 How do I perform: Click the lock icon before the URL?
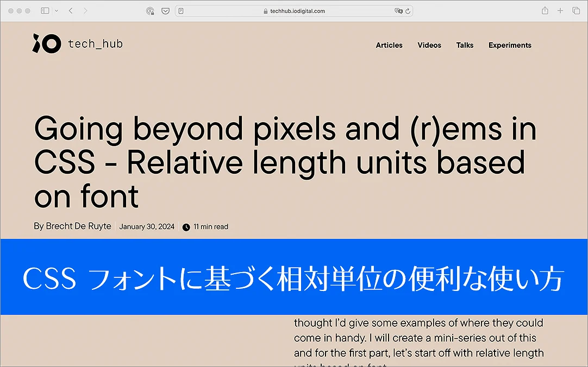pos(266,11)
